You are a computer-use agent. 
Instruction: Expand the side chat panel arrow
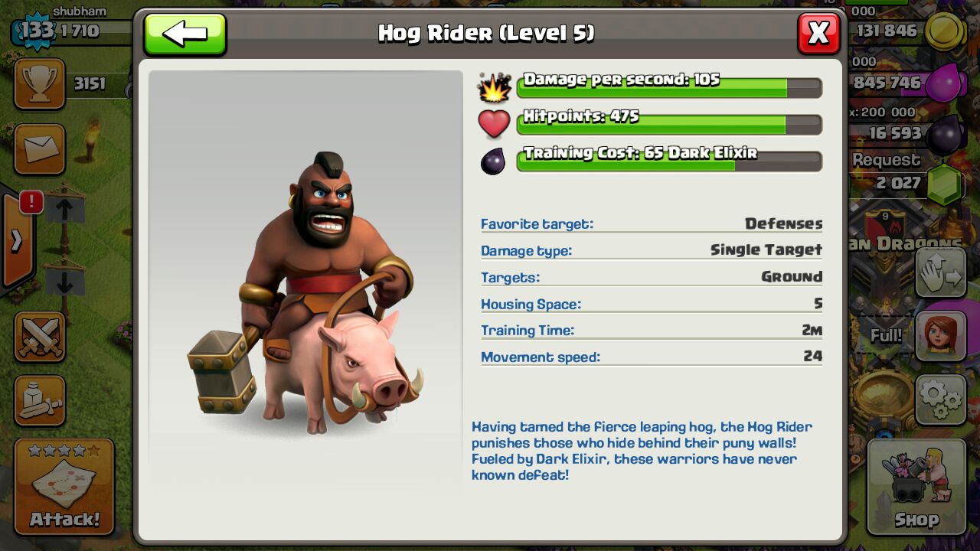pyautogui.click(x=16, y=241)
